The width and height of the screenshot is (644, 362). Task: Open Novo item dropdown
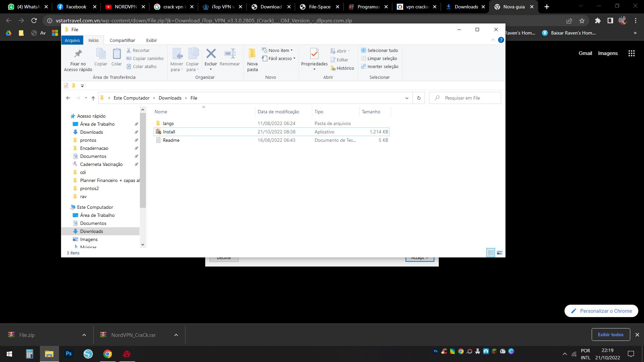[x=278, y=50]
